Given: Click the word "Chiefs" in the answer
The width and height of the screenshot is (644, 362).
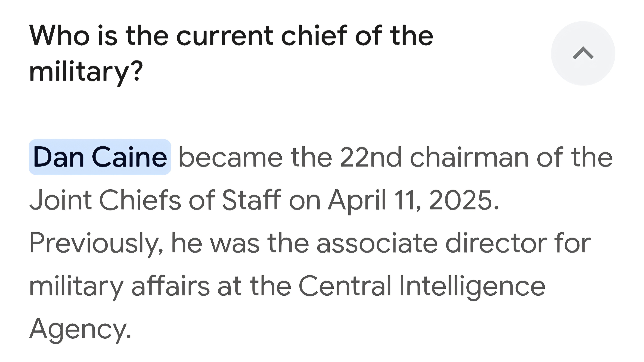Looking at the screenshot, I should (140, 200).
